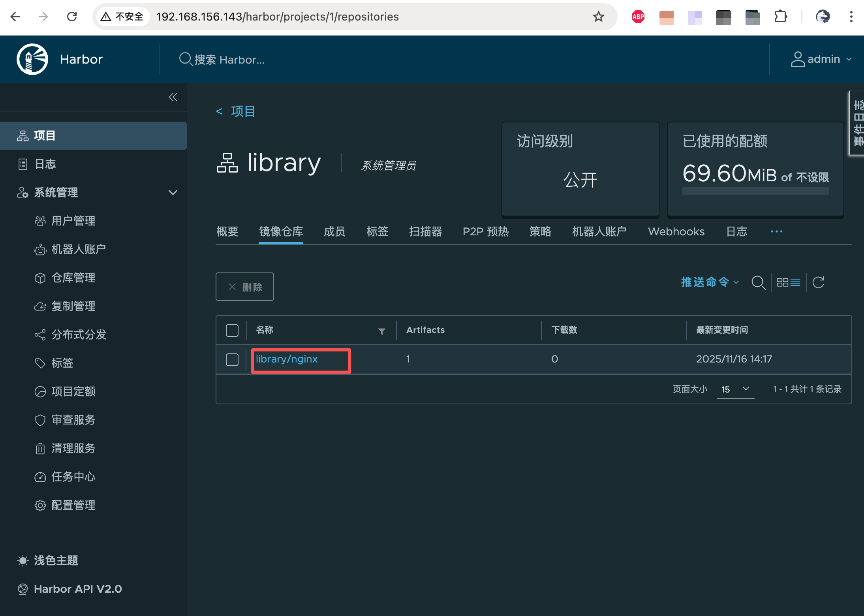Open the ABP extension icon
Screen dimensions: 864x616
[x=638, y=17]
